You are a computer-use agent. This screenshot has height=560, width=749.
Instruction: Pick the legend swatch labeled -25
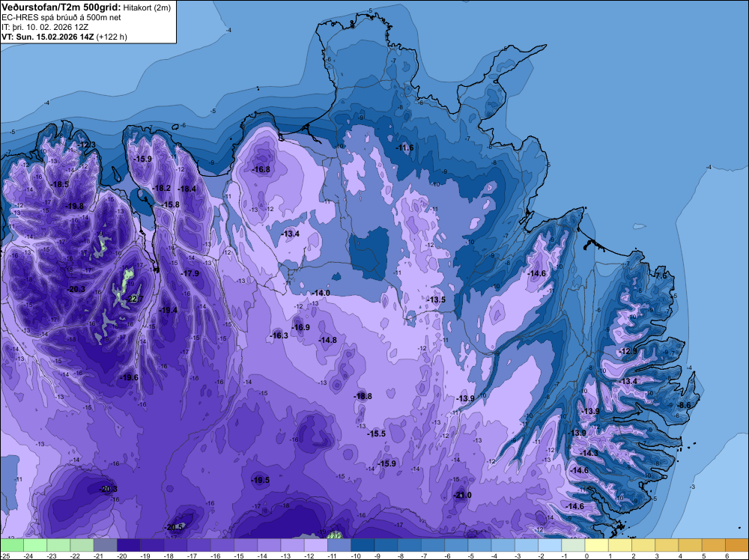point(12,545)
